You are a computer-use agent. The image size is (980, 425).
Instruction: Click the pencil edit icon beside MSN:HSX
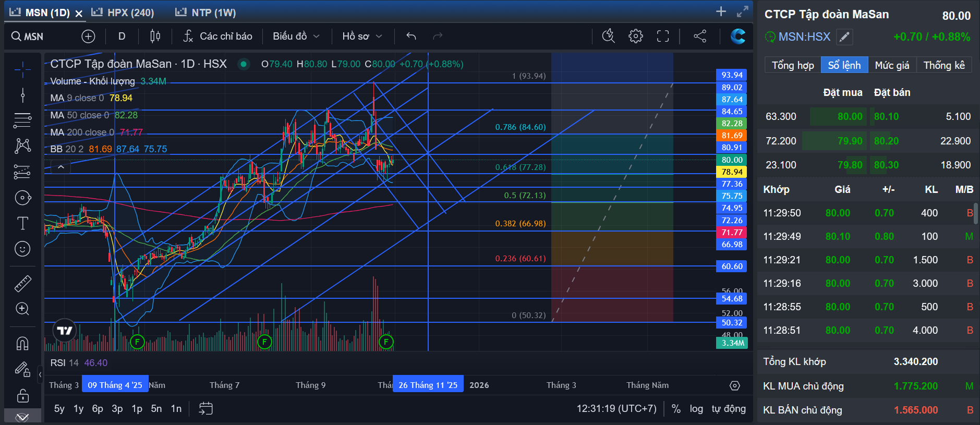pyautogui.click(x=844, y=37)
